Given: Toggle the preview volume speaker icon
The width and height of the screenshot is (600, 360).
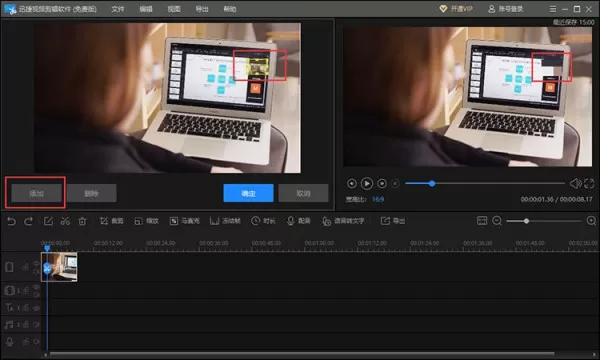Looking at the screenshot, I should point(575,184).
